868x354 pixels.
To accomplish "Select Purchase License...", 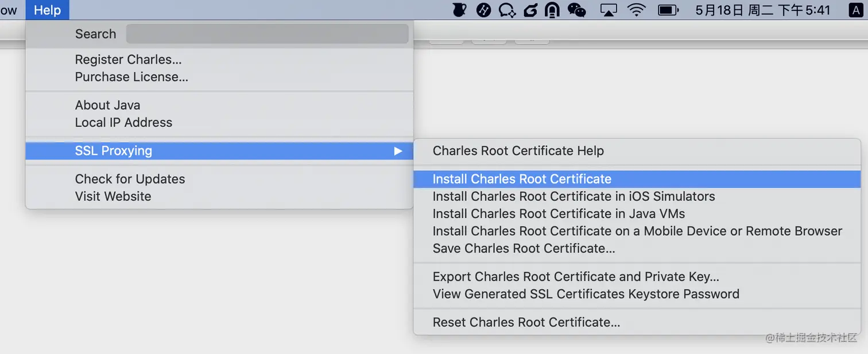I will (219, 77).
